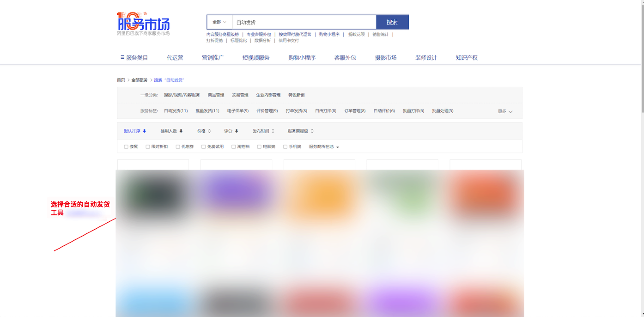
Task: Open 代运营 navigation tab
Action: pos(175,58)
